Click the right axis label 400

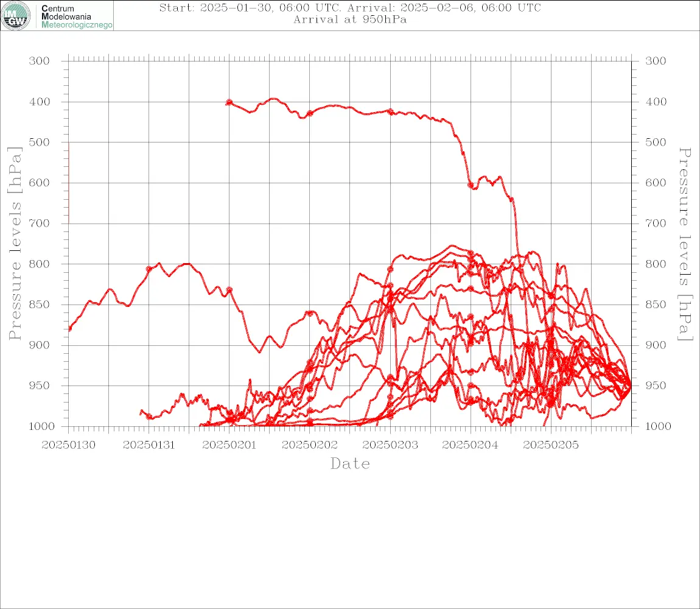656,102
